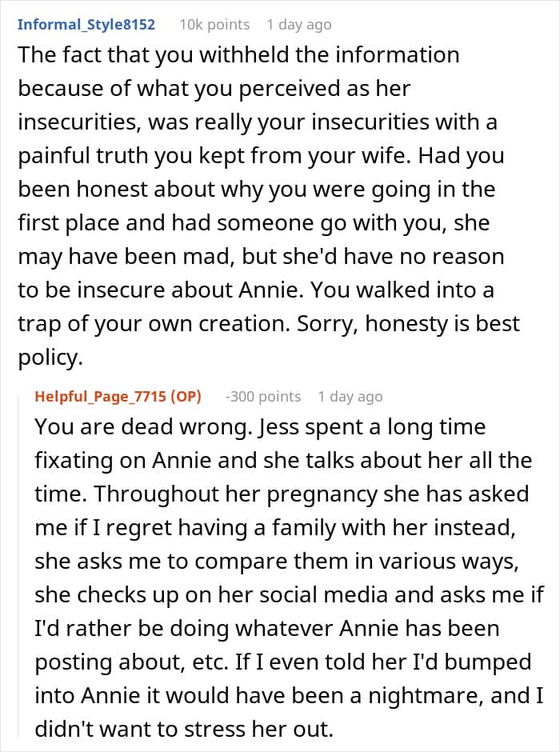Click line "The fact that you withheld the information"

(x=238, y=55)
